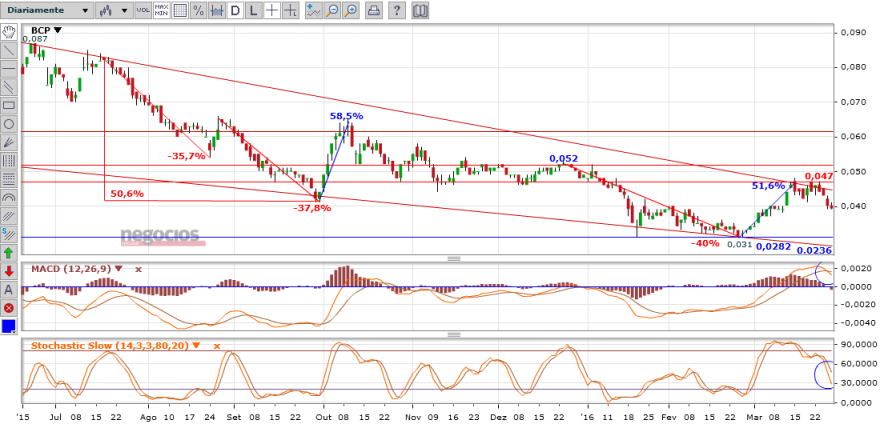Pick the circle drawing tool
The width and height of the screenshot is (880, 424).
(9, 124)
